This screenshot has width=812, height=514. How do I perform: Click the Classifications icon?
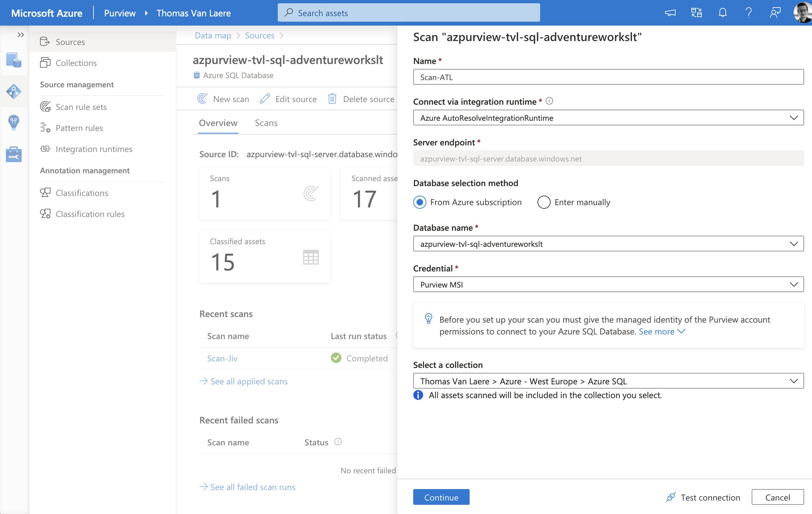[45, 192]
